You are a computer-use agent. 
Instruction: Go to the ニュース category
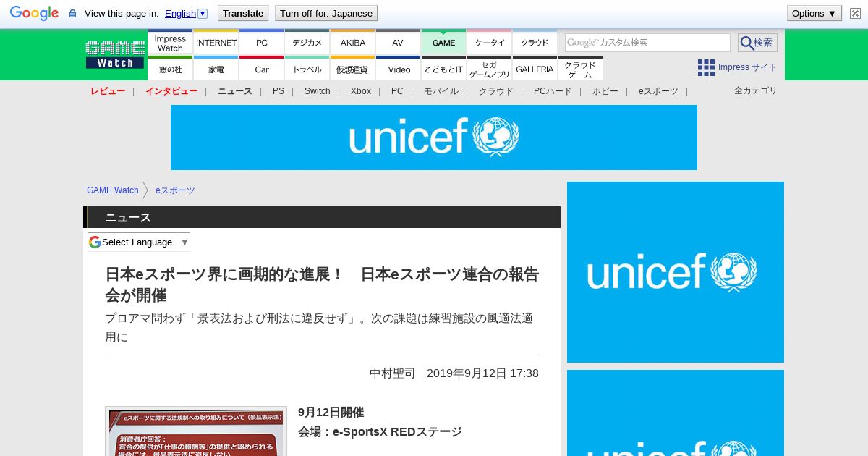(x=235, y=91)
